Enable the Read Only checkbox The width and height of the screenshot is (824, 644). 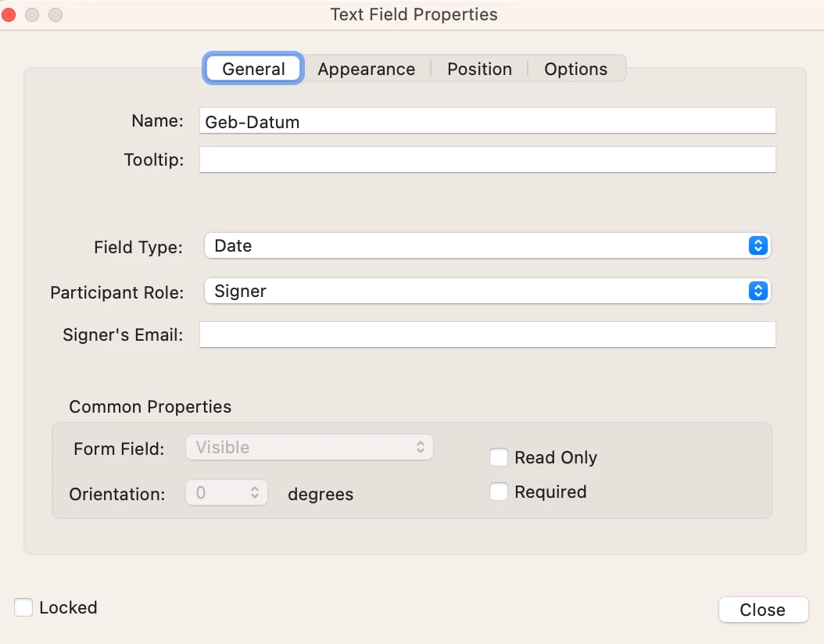pyautogui.click(x=499, y=457)
